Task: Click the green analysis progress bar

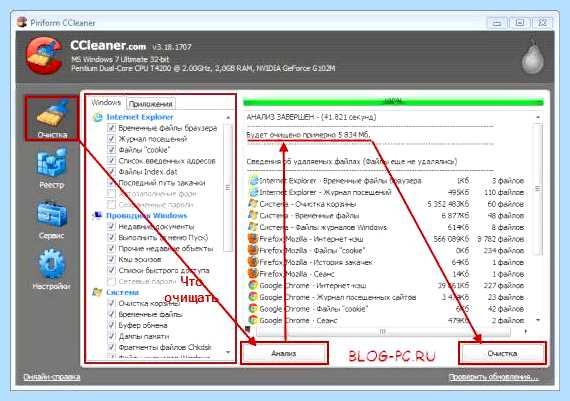Action: point(393,102)
